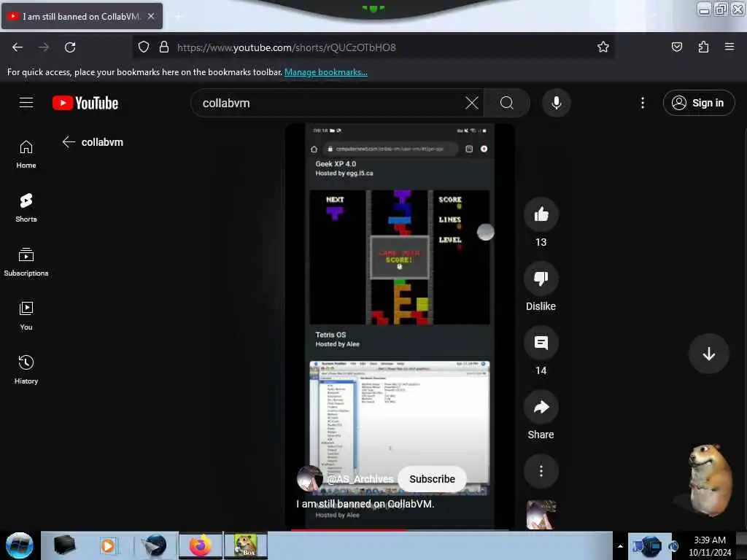Click the Sign in button

point(698,103)
